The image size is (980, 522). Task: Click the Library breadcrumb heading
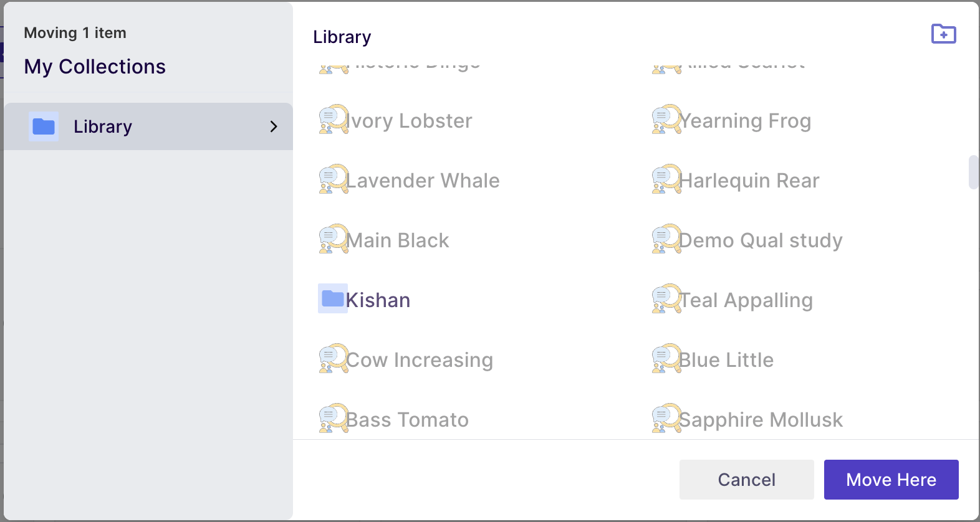tap(342, 37)
